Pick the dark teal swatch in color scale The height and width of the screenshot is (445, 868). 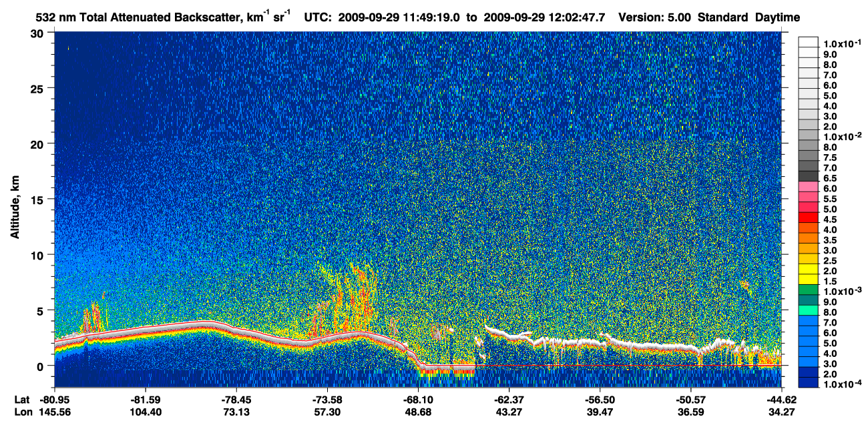(x=809, y=300)
